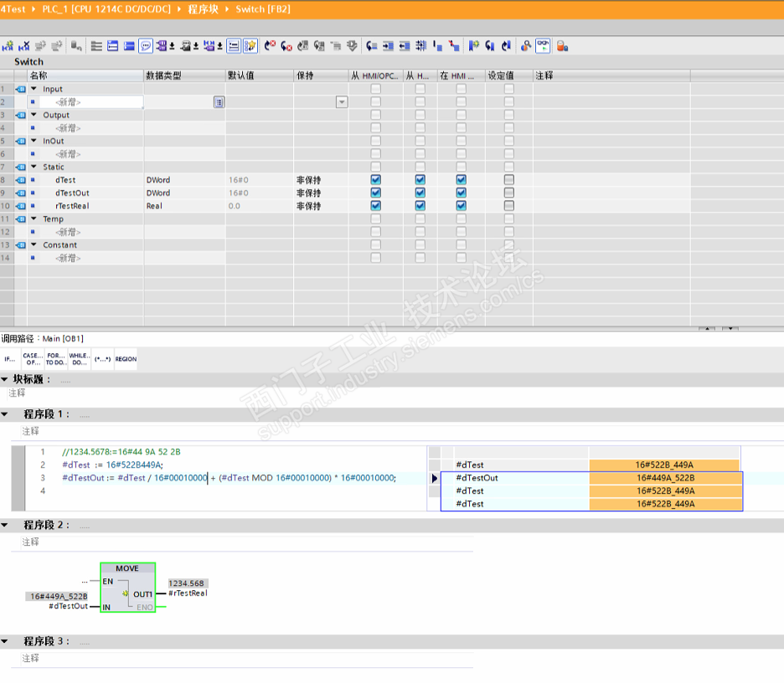Enable the setpoint (设定值) checkbox for rTestReal

pos(508,206)
